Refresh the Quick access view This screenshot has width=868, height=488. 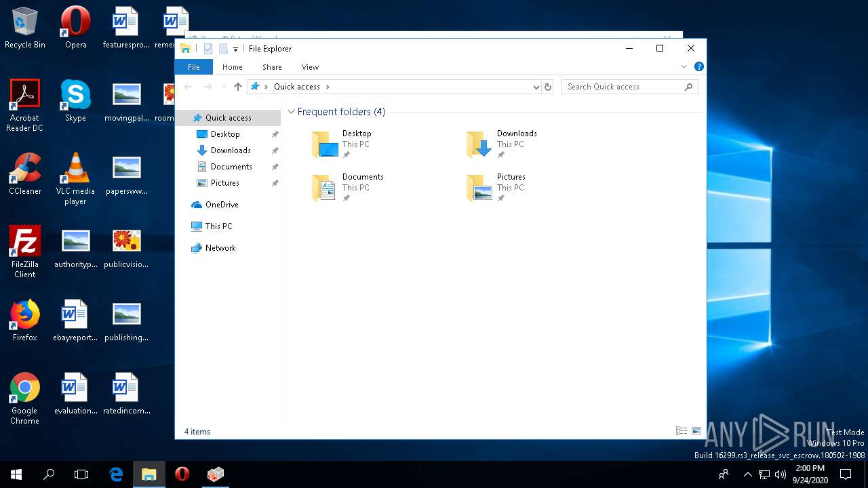[x=548, y=87]
